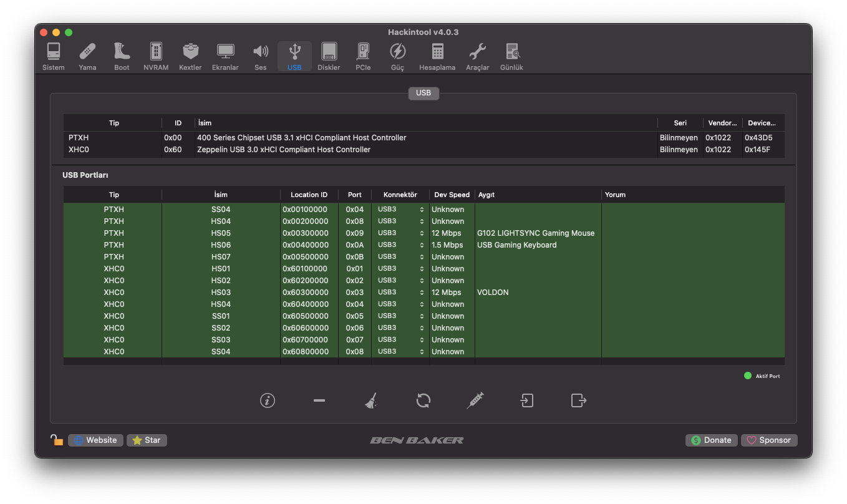Click the info icon below the ports table
The width and height of the screenshot is (847, 504).
pos(268,400)
